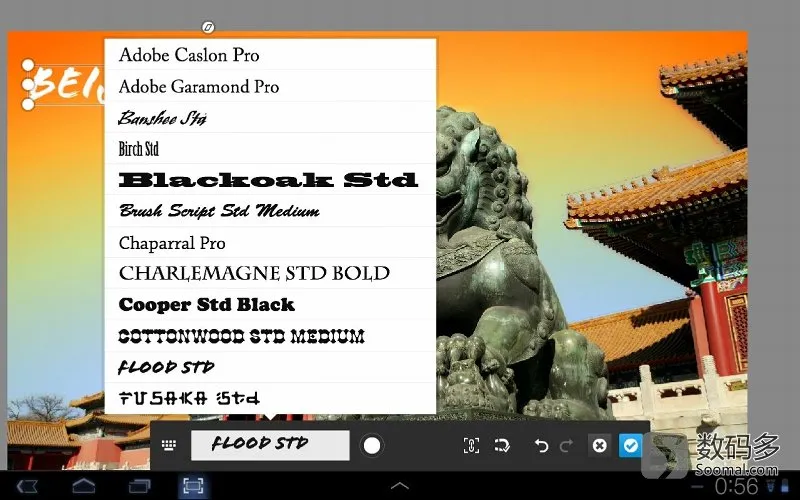Tap the rotate/transform arrows icon
The image size is (800, 500).
(503, 445)
